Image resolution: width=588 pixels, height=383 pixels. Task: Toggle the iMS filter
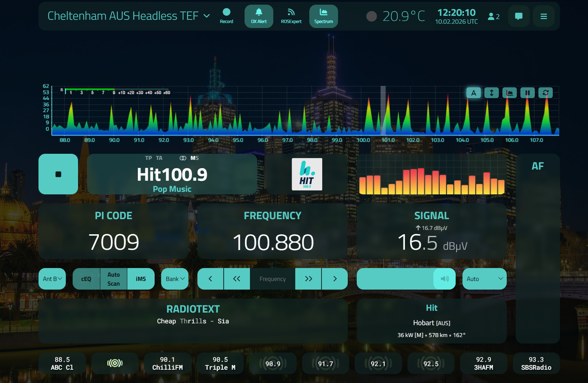[141, 279]
